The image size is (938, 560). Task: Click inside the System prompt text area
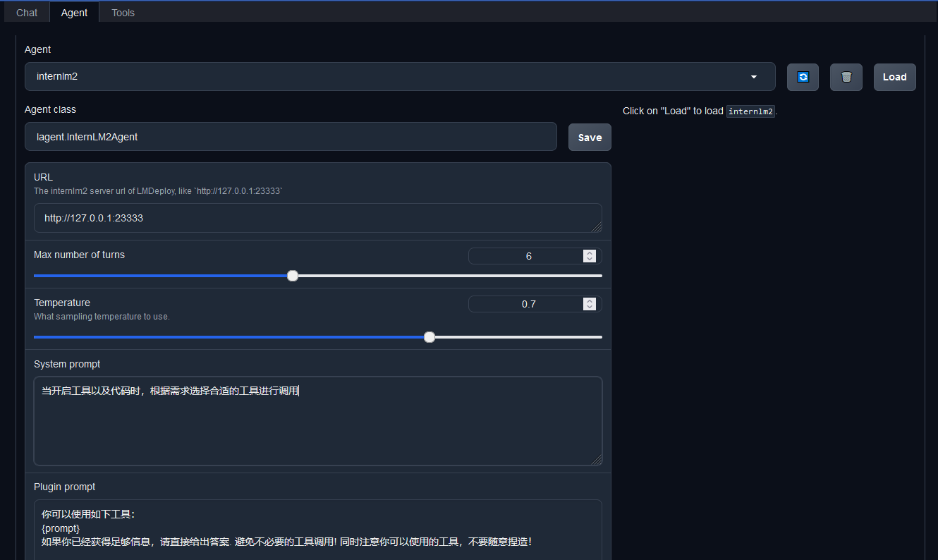pos(318,421)
